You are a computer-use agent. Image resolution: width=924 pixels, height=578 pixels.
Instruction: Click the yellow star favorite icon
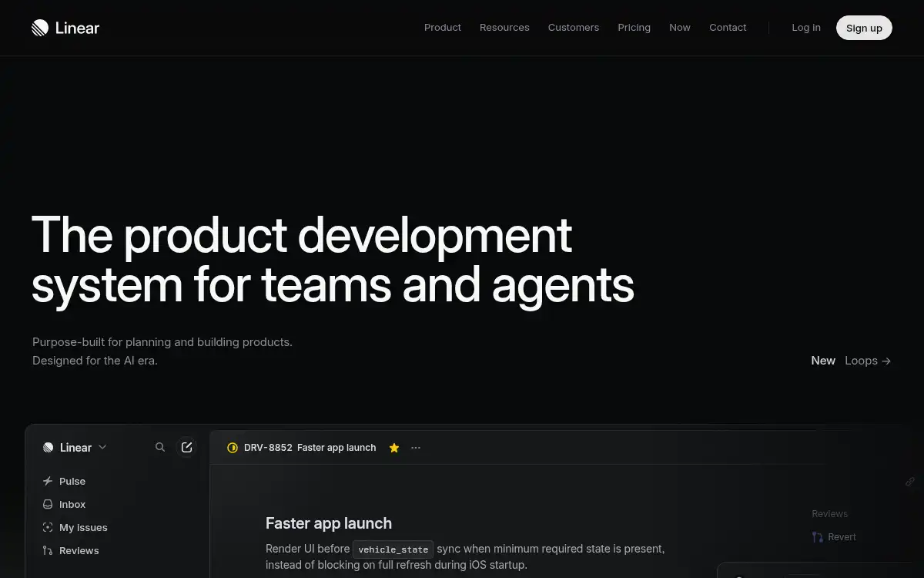pos(394,448)
